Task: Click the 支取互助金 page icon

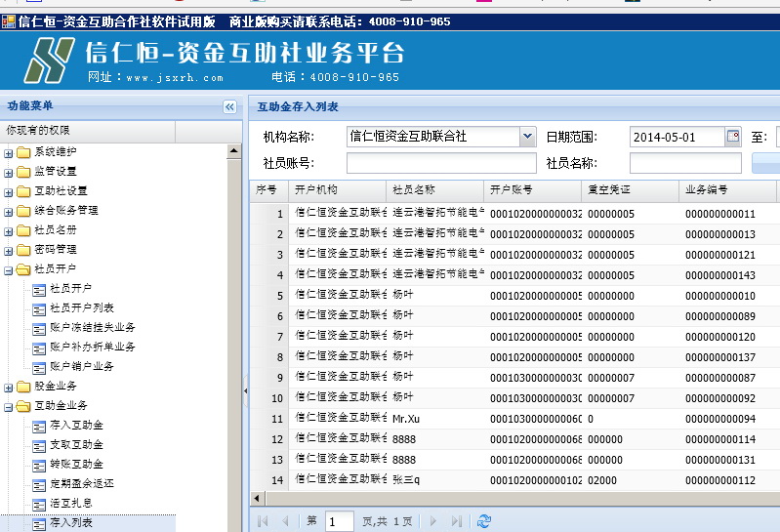Action: point(39,446)
